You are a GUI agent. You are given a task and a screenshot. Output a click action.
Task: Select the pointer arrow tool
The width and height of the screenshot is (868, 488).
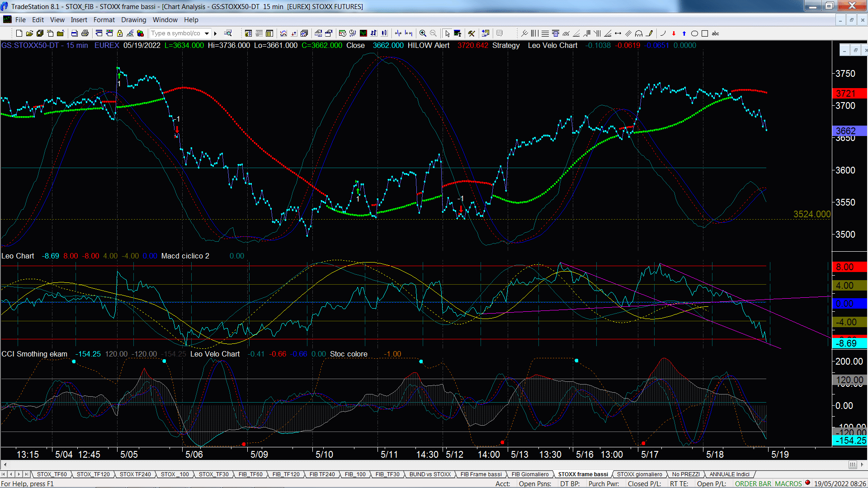pos(447,33)
